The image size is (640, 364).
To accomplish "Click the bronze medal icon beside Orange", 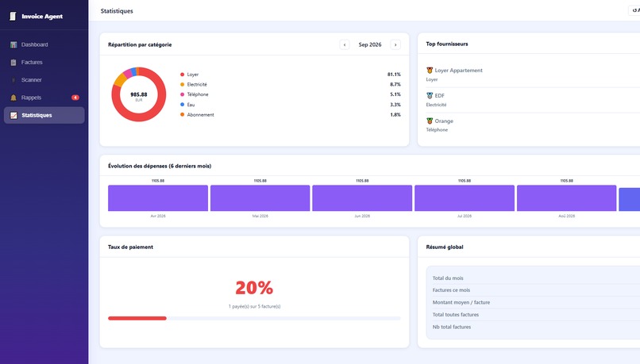I will pyautogui.click(x=430, y=121).
